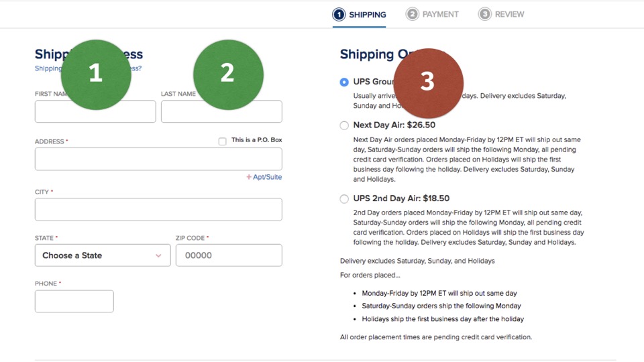This screenshot has height=362, width=644.
Task: Click 'Holidays ship the first business day' text
Action: 443,319
